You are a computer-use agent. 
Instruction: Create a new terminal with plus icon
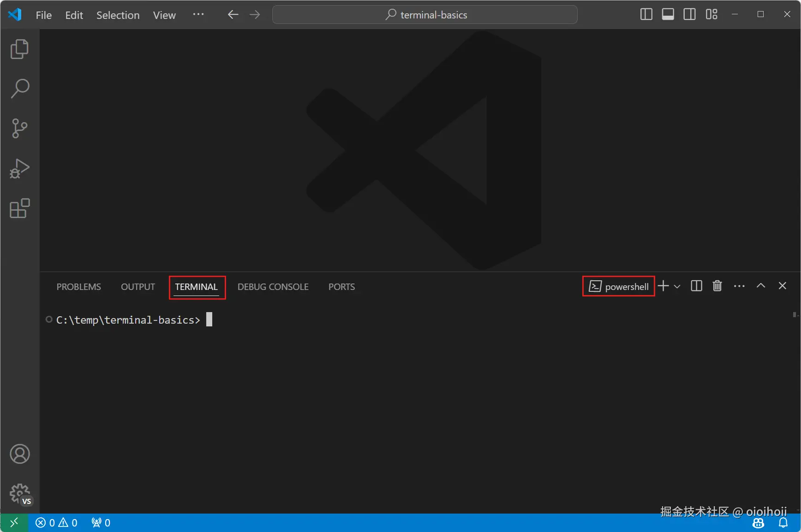(x=663, y=286)
